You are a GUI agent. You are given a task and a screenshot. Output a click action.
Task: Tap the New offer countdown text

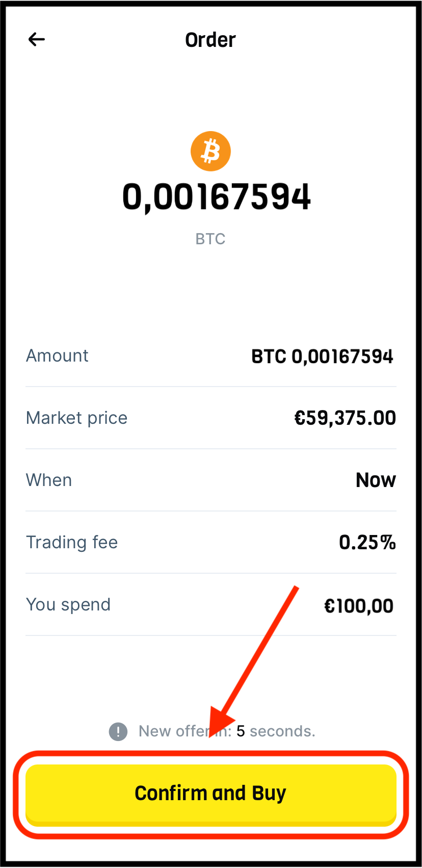click(x=227, y=731)
